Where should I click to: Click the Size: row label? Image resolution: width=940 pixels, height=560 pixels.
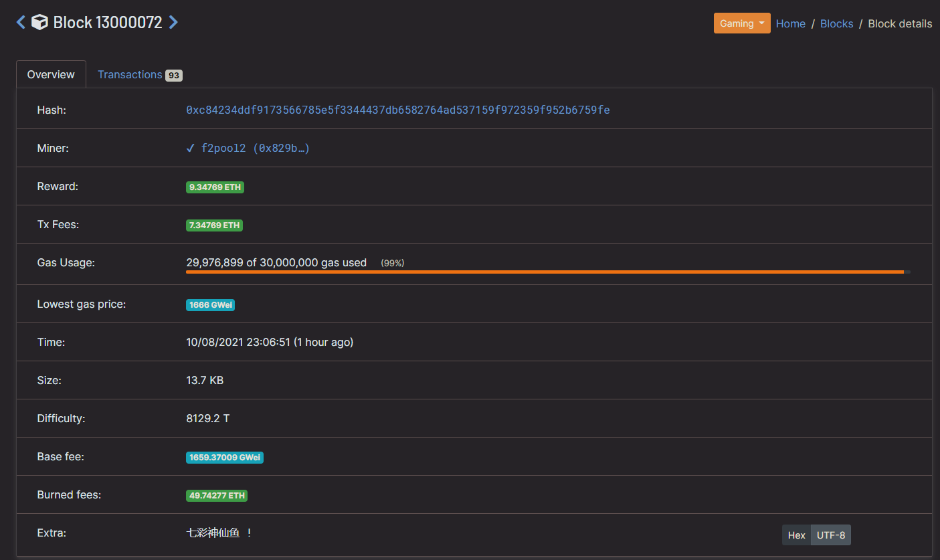(x=50, y=380)
